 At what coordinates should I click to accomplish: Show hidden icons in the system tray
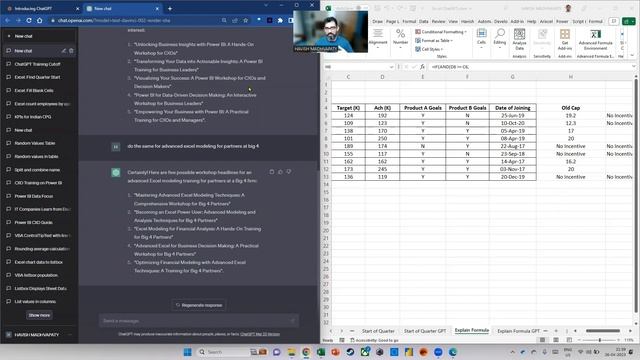[x=512, y=352]
